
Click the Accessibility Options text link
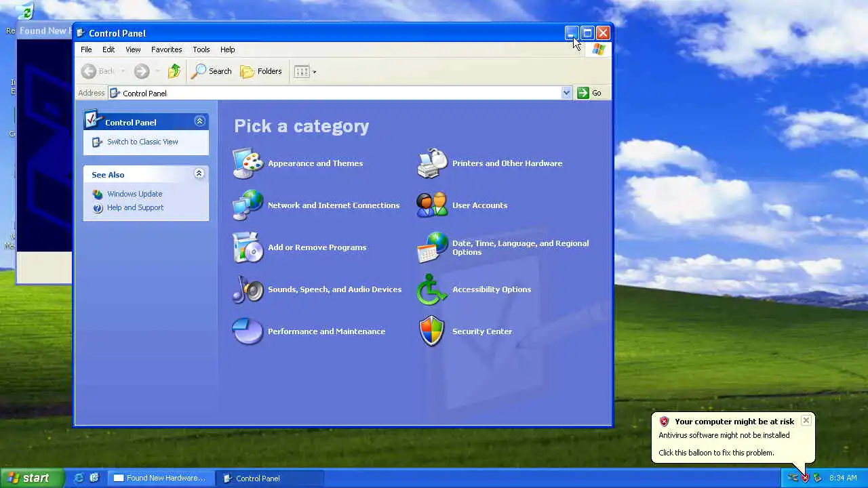click(x=492, y=289)
